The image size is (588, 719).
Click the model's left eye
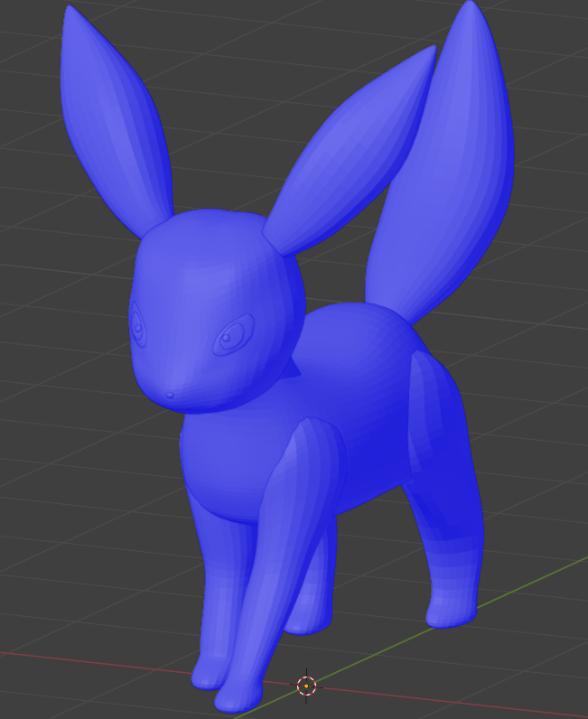[x=137, y=324]
